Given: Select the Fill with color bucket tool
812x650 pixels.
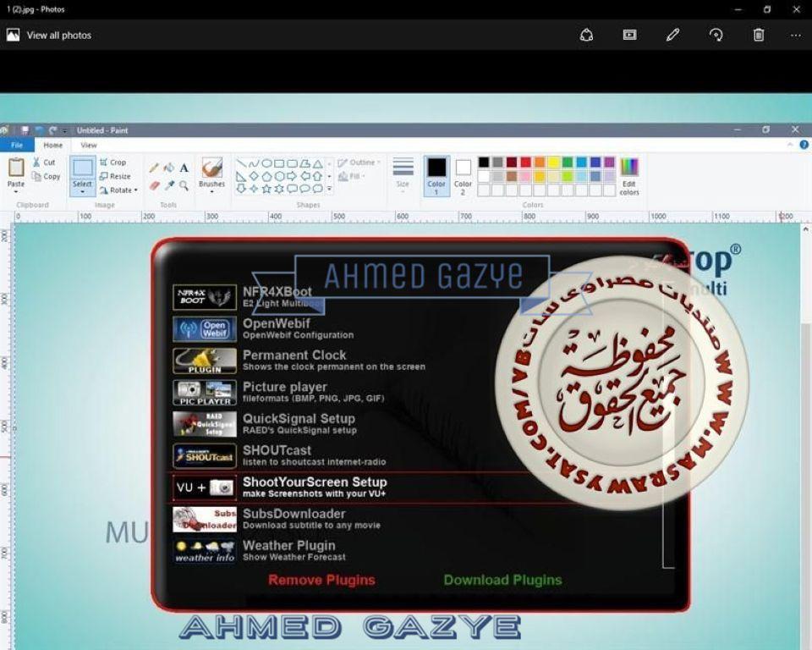Looking at the screenshot, I should [169, 168].
